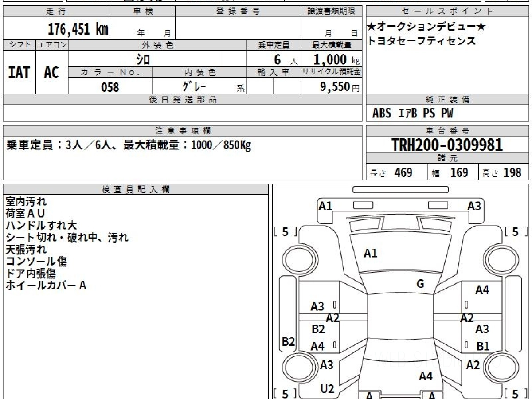Click the mileage value 176,451 km
This screenshot has width=532, height=399.
(78, 29)
